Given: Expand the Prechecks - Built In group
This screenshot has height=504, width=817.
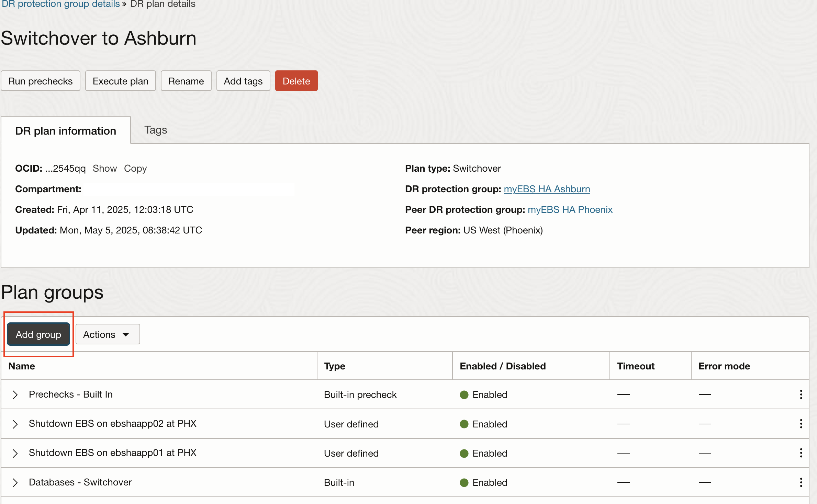Looking at the screenshot, I should [15, 394].
